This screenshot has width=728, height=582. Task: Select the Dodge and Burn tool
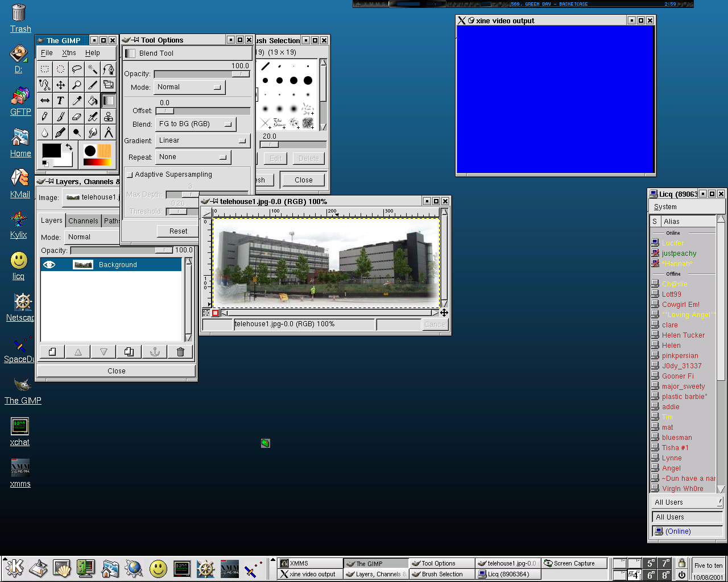pos(76,132)
